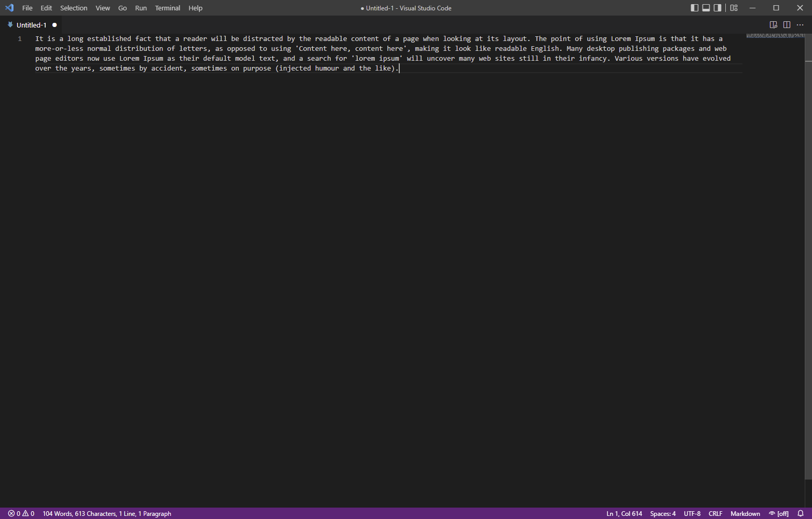Split the editor to the right
Viewport: 812px width, 519px height.
(x=787, y=25)
